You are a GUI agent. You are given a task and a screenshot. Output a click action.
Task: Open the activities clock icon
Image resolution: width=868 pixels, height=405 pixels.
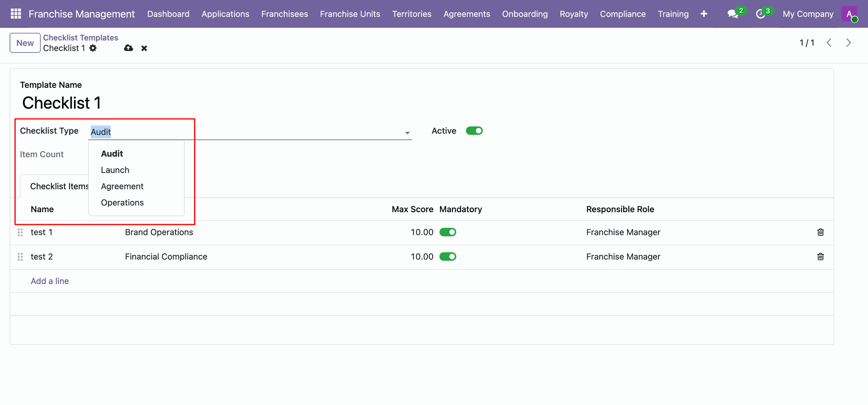760,14
